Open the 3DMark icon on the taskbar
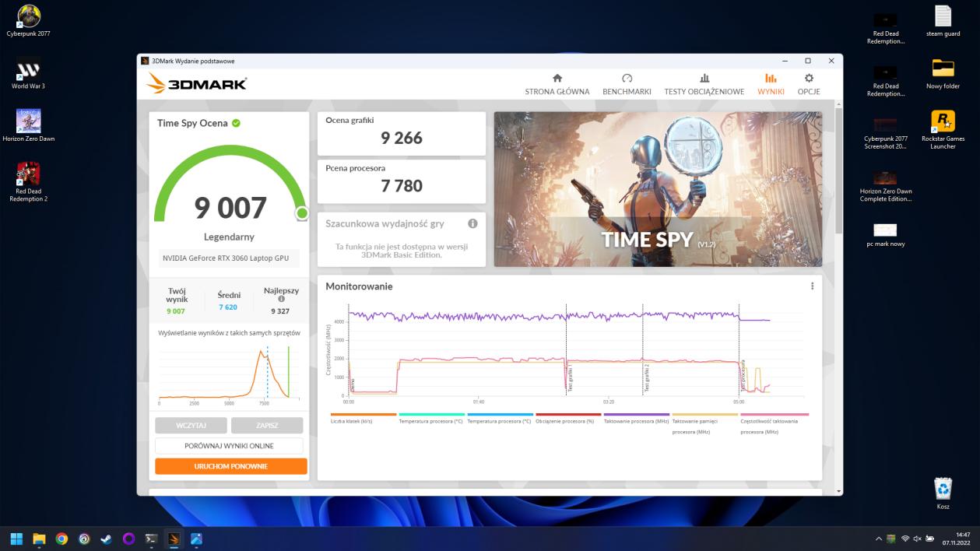This screenshot has height=551, width=980. pyautogui.click(x=174, y=537)
